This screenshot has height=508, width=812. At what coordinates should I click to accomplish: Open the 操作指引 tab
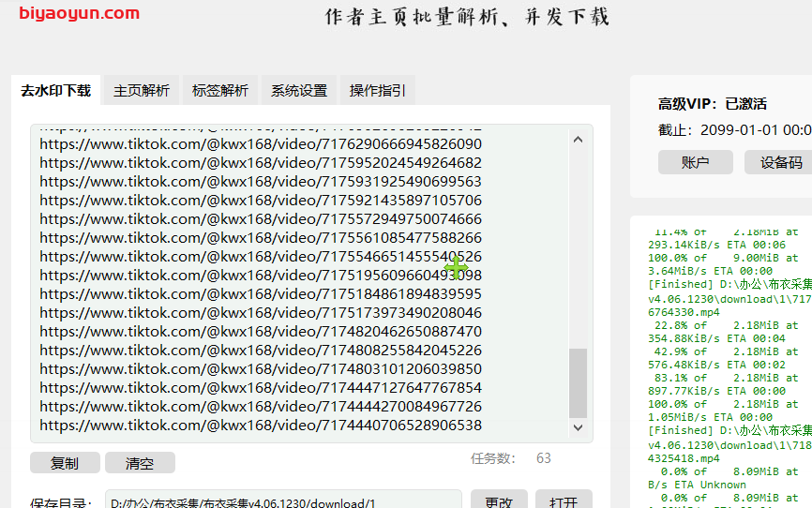[x=378, y=91]
